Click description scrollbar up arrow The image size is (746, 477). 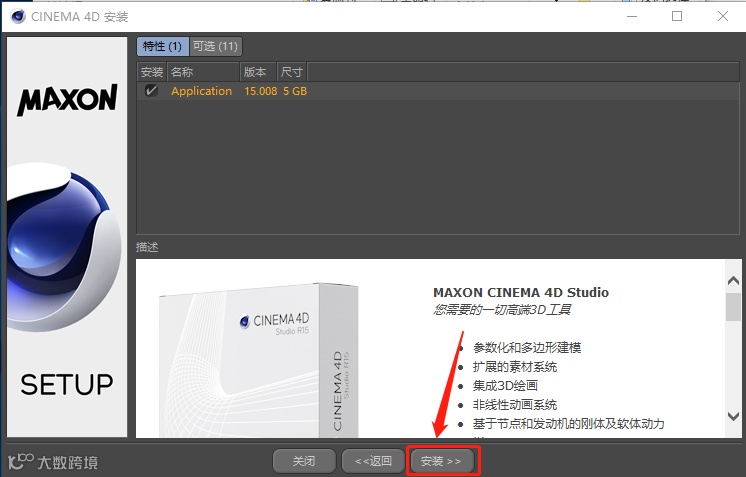pyautogui.click(x=733, y=281)
